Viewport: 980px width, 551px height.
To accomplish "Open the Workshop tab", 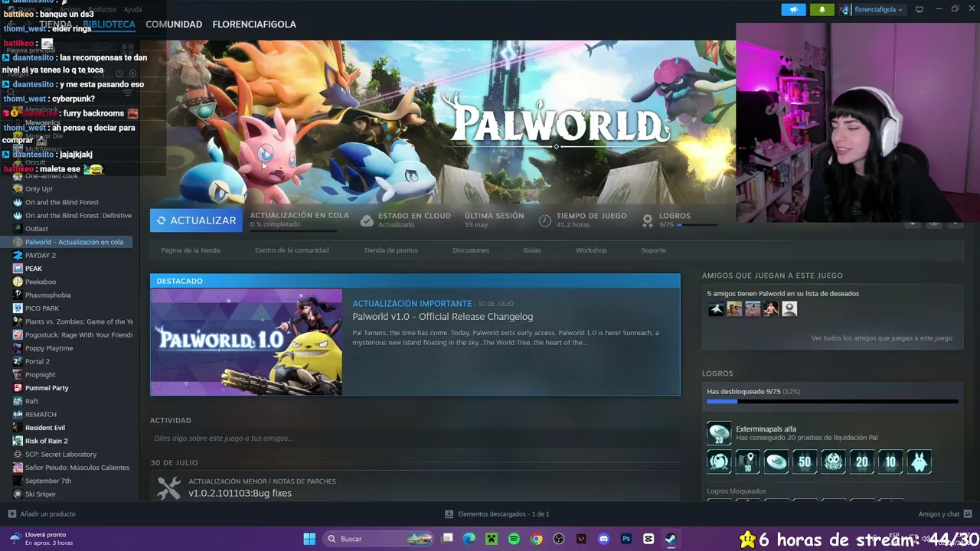I will click(591, 250).
